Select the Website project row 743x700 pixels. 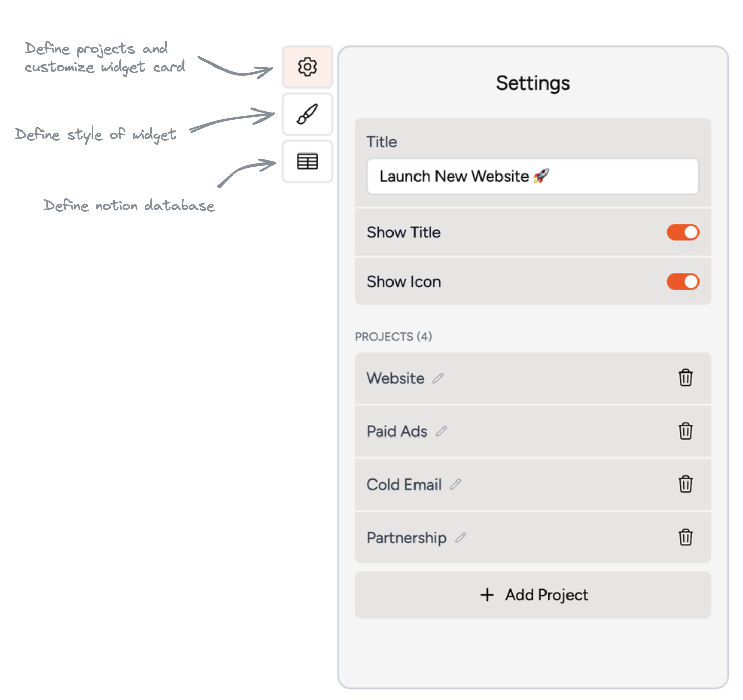[x=533, y=378]
